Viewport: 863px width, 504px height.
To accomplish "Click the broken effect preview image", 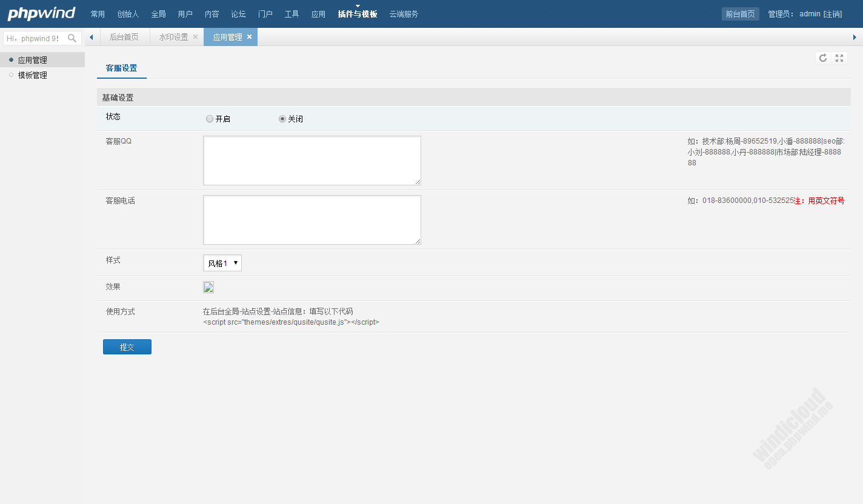I will click(x=208, y=287).
